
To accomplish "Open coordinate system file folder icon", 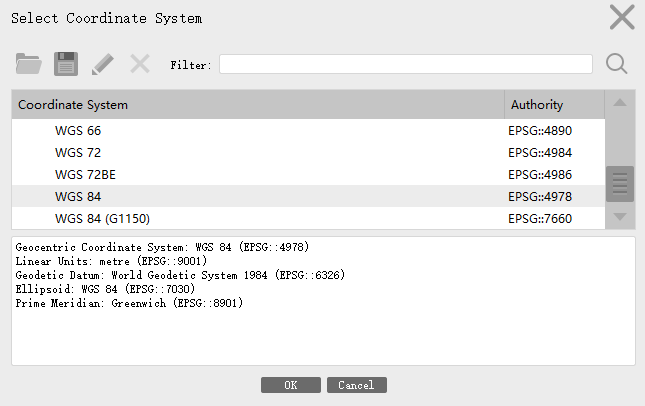I will click(x=28, y=64).
